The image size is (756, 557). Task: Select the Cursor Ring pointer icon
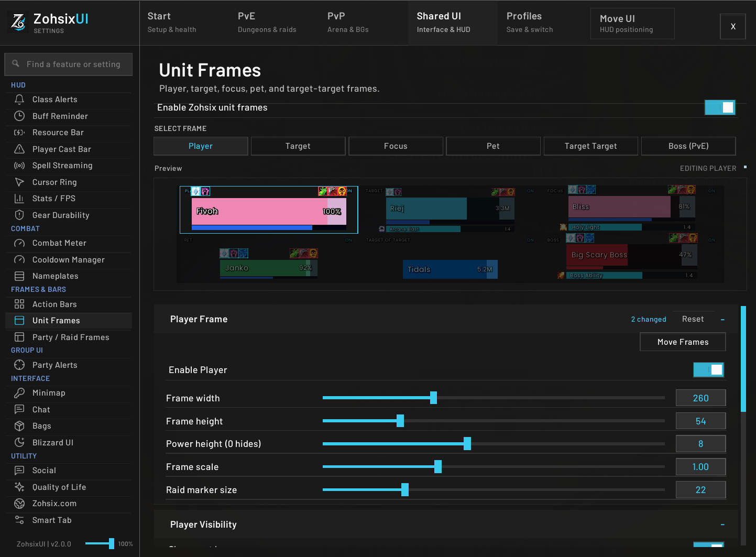click(19, 182)
